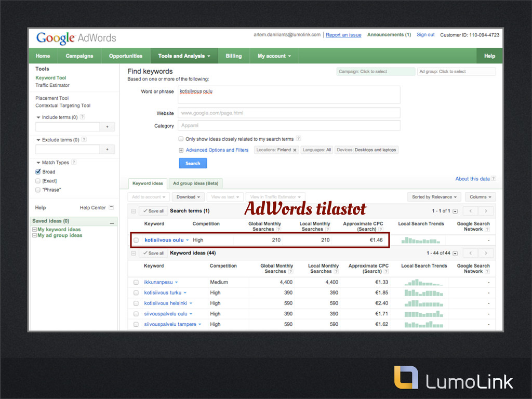Open the Opportunities tab
532x399 pixels.
pos(126,56)
